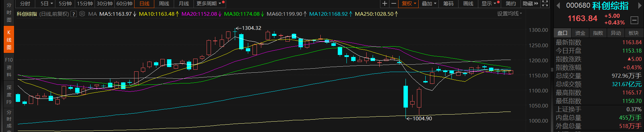Image resolution: width=644 pixels, height=132 pixels.
Task: Zoom out chart with minus icon
Action: (394, 4)
